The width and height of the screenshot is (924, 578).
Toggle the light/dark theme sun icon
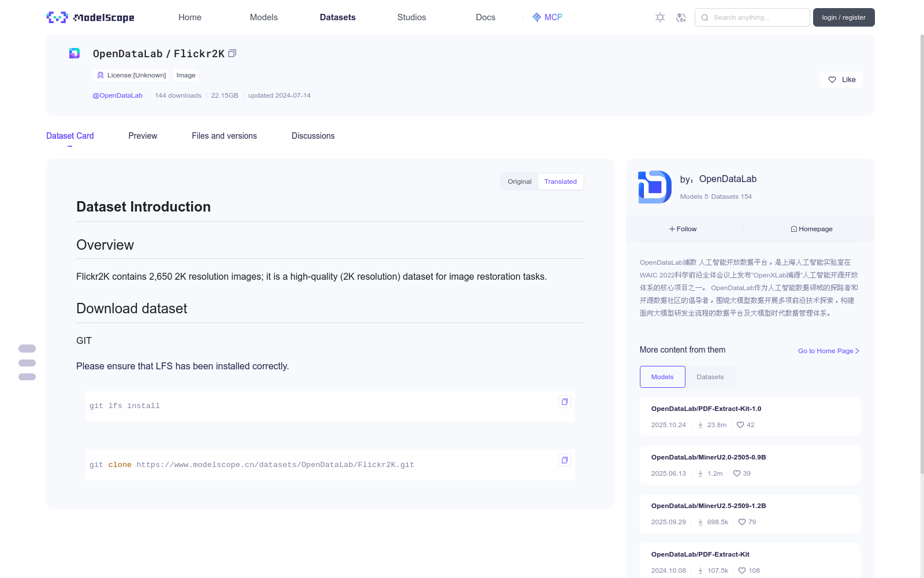tap(660, 17)
